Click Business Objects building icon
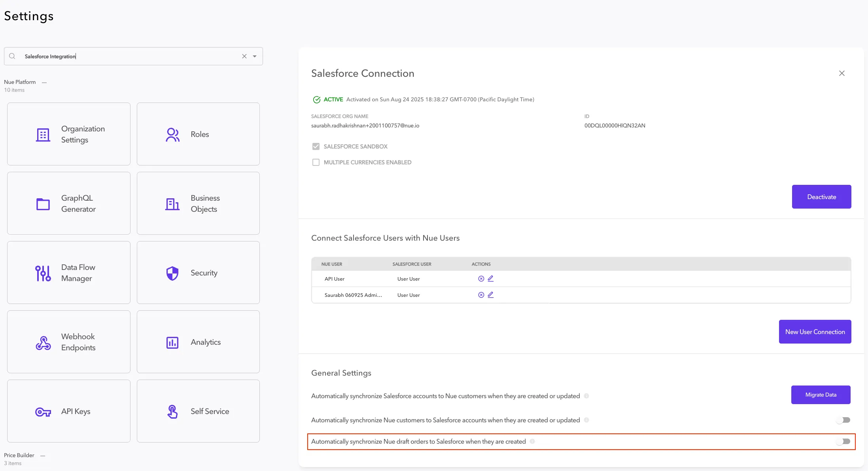This screenshot has height=471, width=868. pyautogui.click(x=172, y=204)
